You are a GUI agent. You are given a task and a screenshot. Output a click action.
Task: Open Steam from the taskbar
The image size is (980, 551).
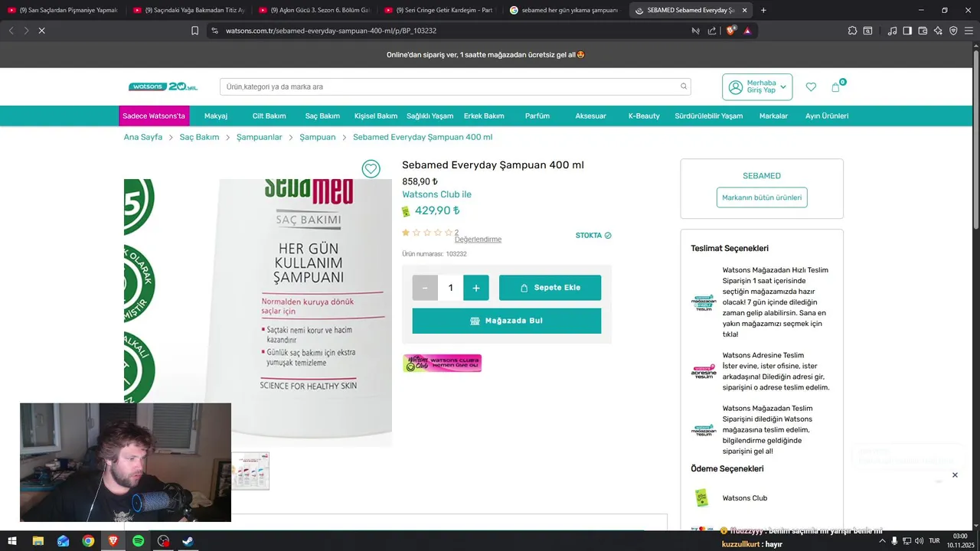(188, 541)
